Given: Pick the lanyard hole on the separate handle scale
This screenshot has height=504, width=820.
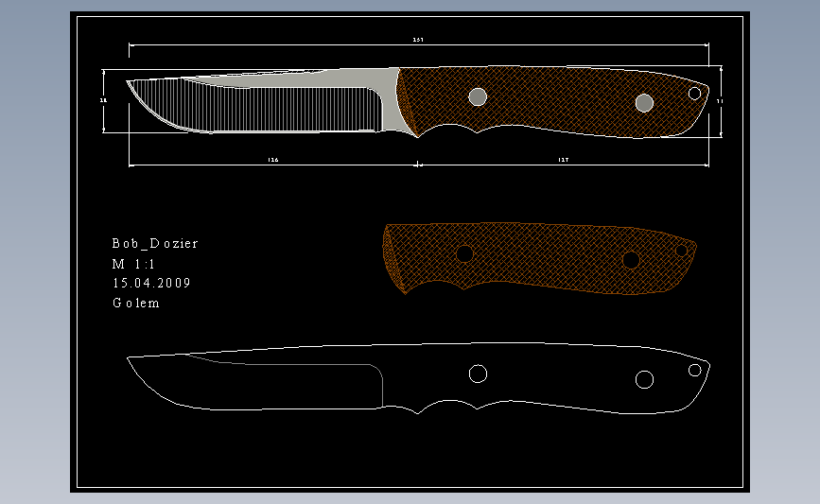Looking at the screenshot, I should click(681, 251).
